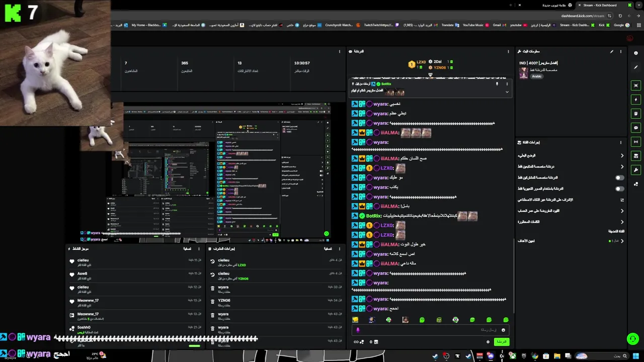The image size is (644, 362).
Task: Insert the yellow quick emote
Action: (x=355, y=320)
